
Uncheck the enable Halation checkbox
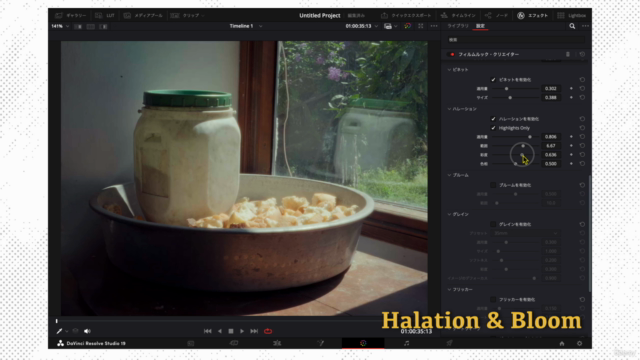coord(493,119)
